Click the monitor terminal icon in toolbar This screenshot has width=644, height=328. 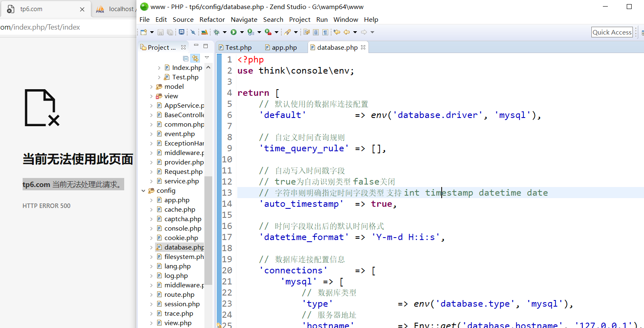point(181,32)
